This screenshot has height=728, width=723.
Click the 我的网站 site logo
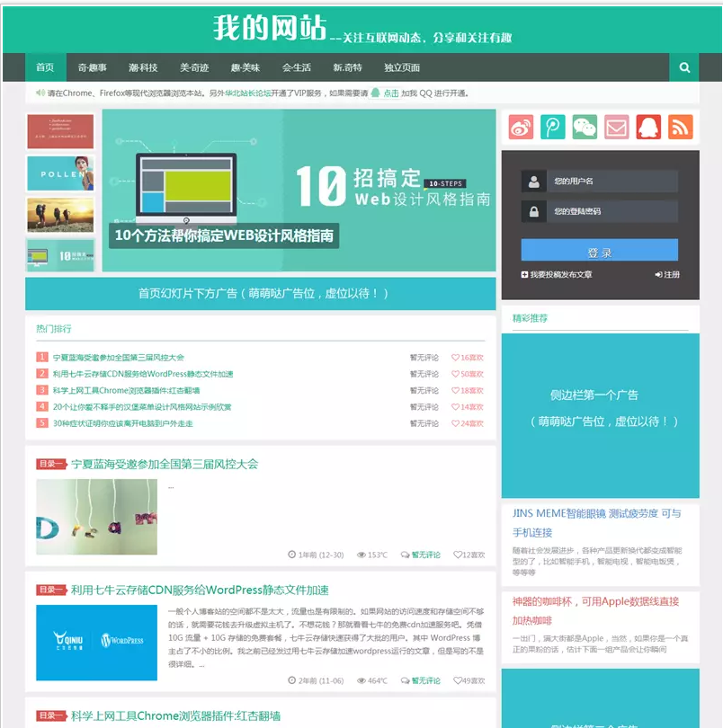(270, 28)
